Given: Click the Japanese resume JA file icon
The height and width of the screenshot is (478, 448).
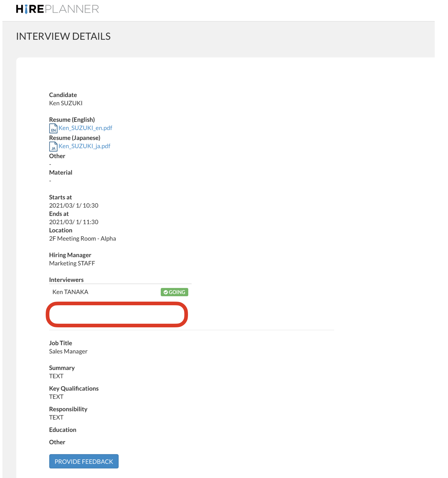Looking at the screenshot, I should pyautogui.click(x=53, y=146).
